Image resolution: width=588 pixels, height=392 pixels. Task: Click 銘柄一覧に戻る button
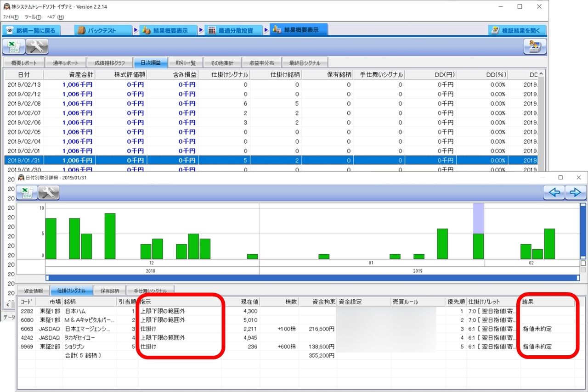coord(32,30)
